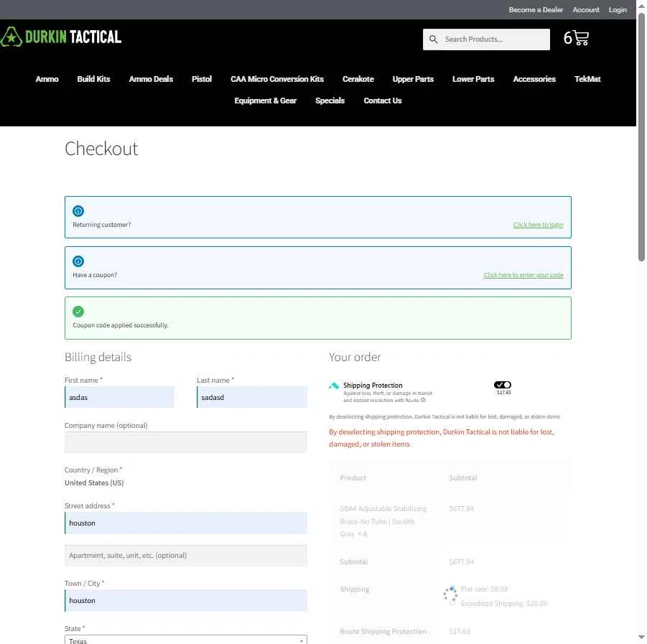Select the Flat rate shipping option
This screenshot has height=644, width=647.
pos(452,589)
